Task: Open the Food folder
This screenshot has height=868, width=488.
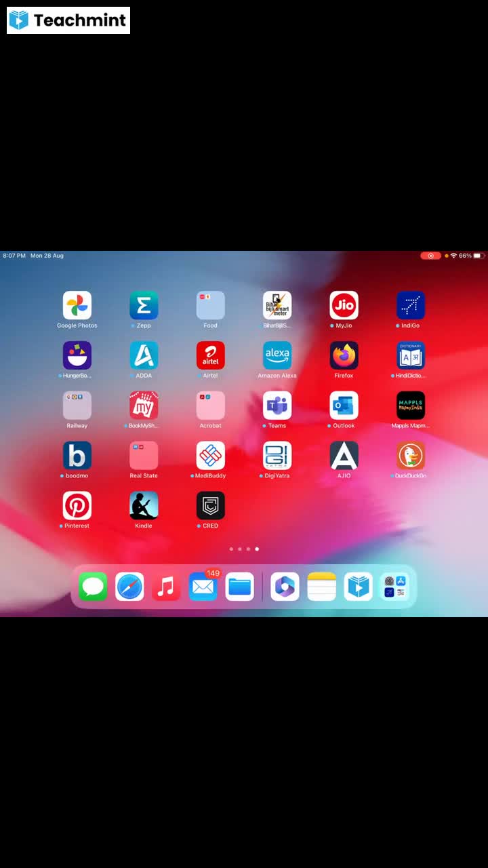Action: click(x=211, y=305)
